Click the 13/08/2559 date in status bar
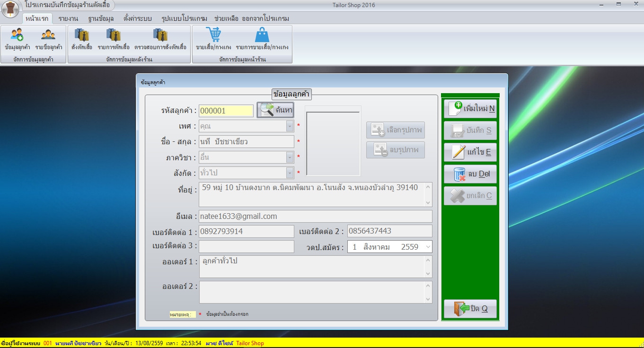Image resolution: width=644 pixels, height=348 pixels. point(150,343)
